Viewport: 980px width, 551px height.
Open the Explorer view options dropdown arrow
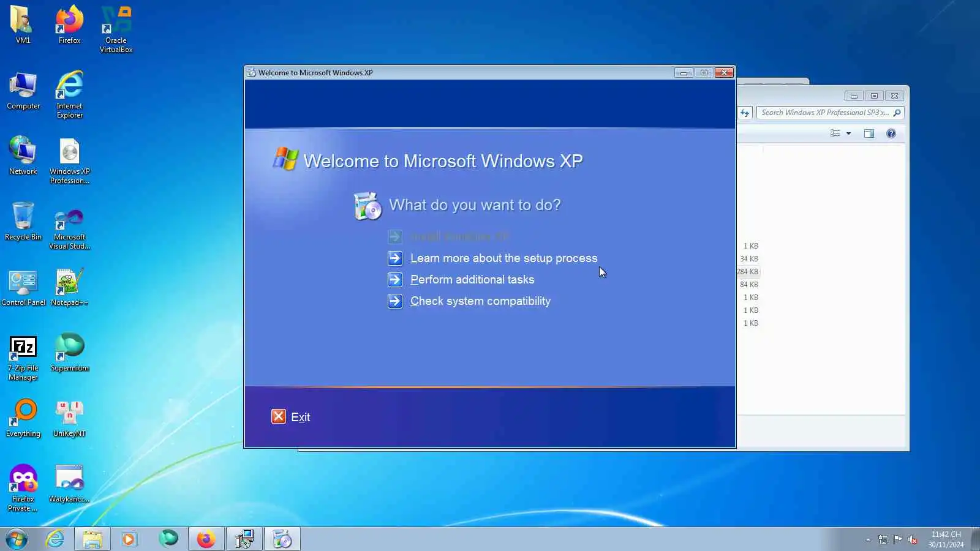click(848, 133)
